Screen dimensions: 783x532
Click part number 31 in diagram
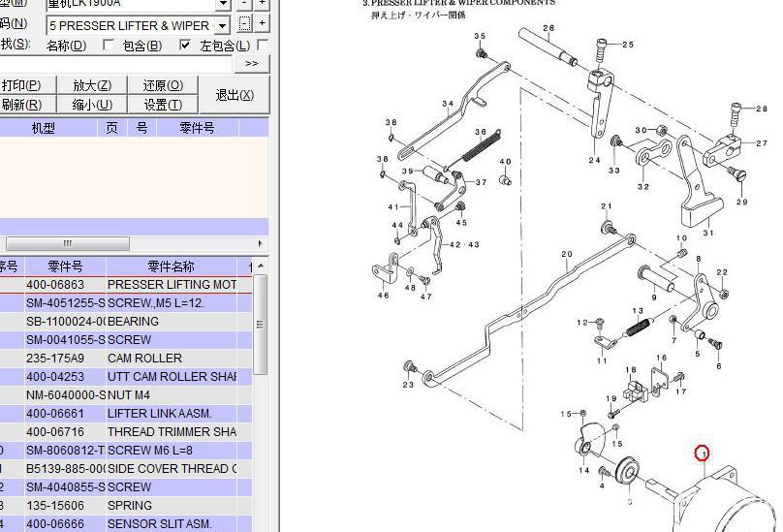coord(708,233)
